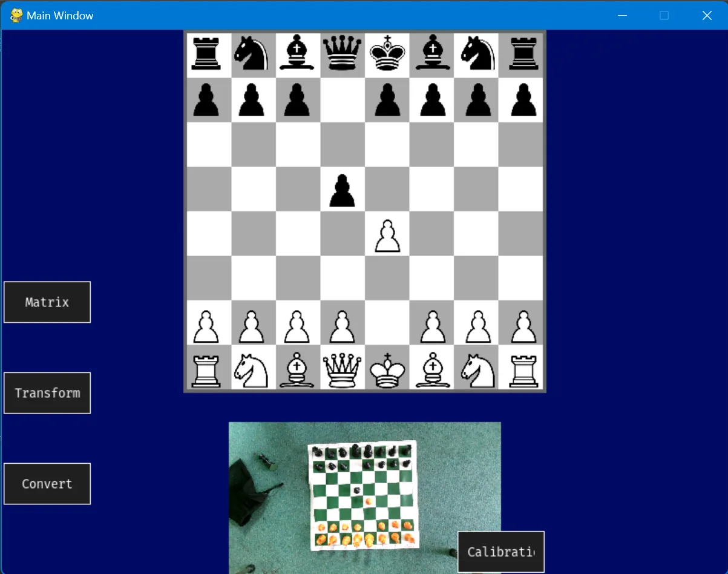The height and width of the screenshot is (574, 728).
Task: Click the Main Window app icon
Action: click(16, 15)
